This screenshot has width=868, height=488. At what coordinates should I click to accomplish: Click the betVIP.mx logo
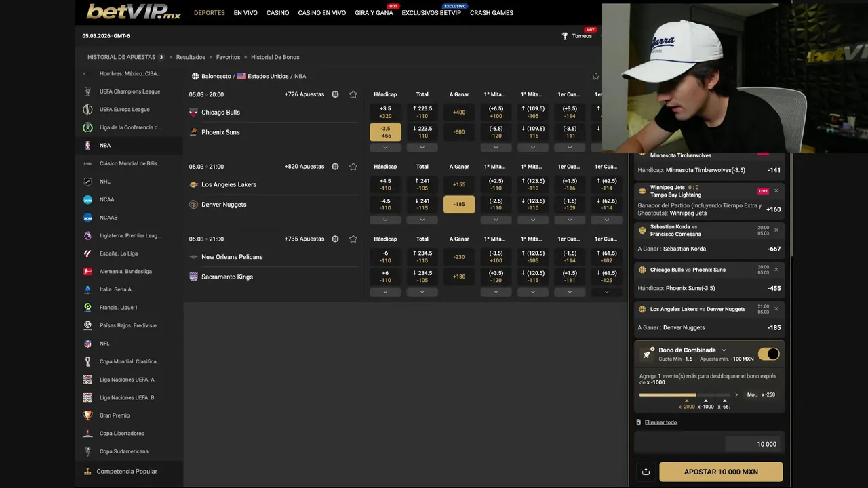pos(134,12)
